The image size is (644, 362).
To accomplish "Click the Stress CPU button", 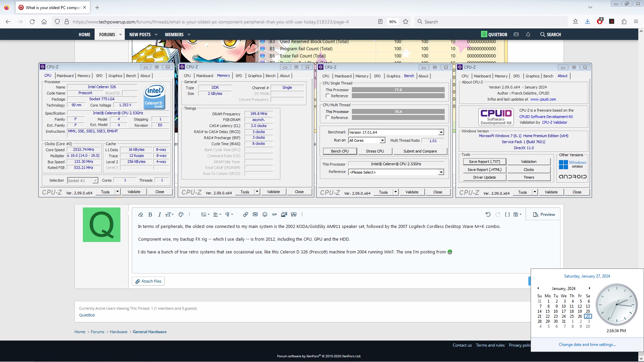I will pyautogui.click(x=375, y=151).
